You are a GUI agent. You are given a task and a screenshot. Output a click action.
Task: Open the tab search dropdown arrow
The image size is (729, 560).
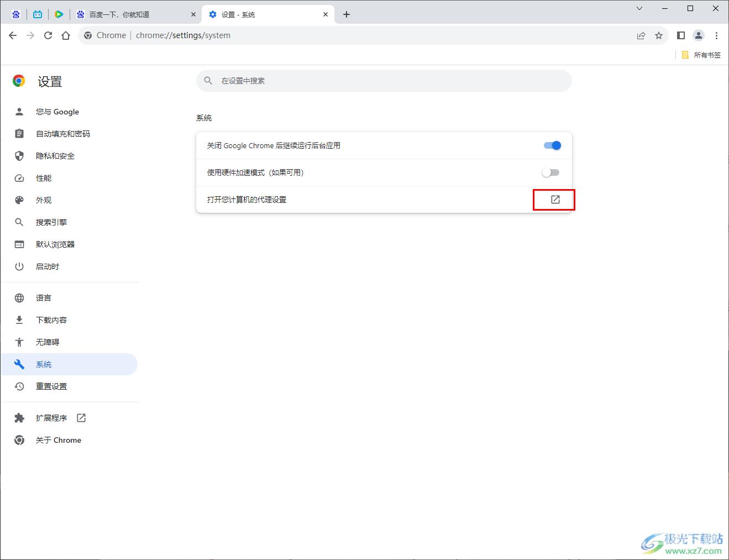click(x=639, y=8)
